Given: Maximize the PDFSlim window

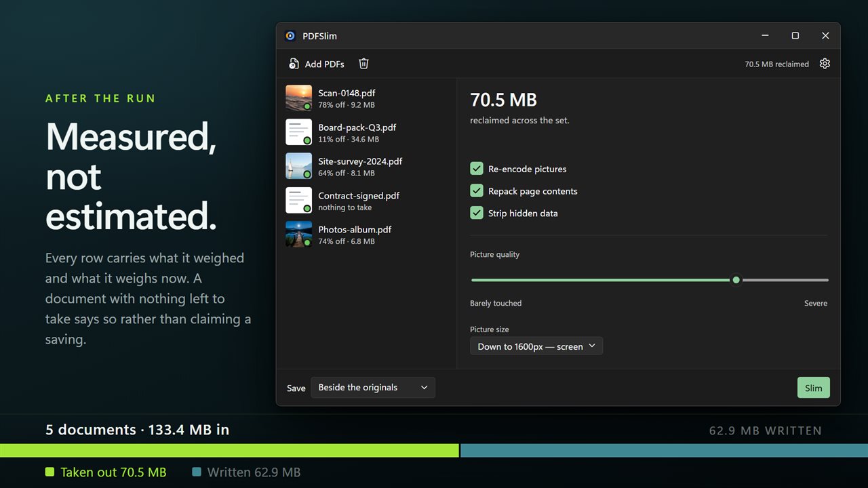Looking at the screenshot, I should (x=795, y=36).
